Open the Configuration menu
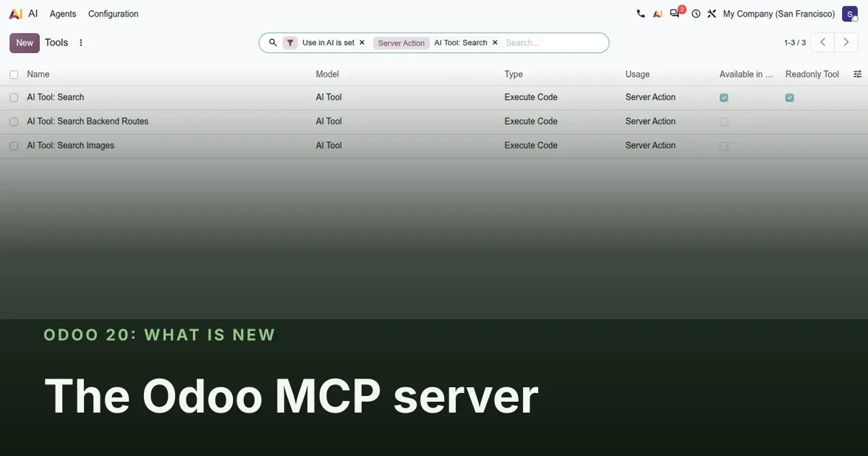Image resolution: width=868 pixels, height=456 pixels. (114, 14)
